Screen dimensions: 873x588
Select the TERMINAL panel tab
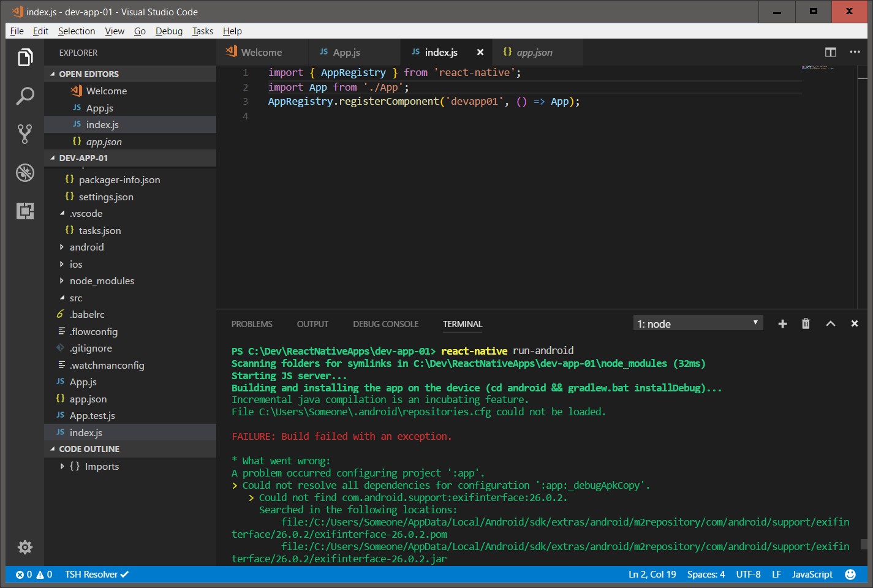tap(463, 324)
